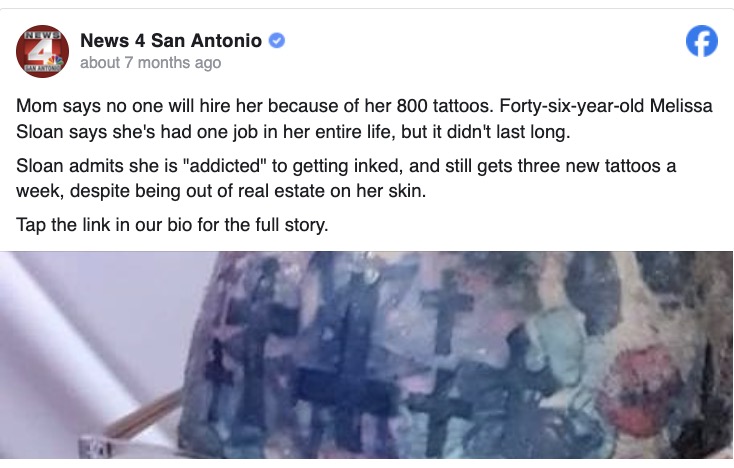
Task: Click the '800 tattoos' text in the post
Action: [x=445, y=106]
